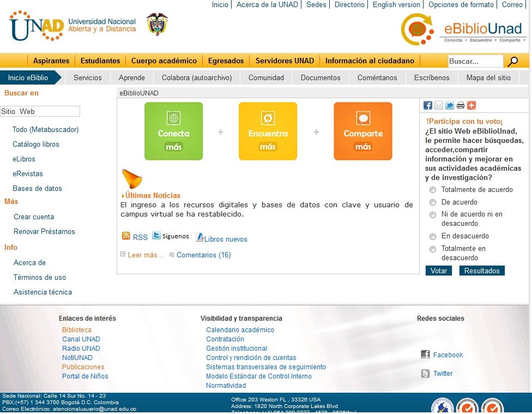Open the Canal UNAD footer link
The image size is (532, 414).
click(81, 339)
